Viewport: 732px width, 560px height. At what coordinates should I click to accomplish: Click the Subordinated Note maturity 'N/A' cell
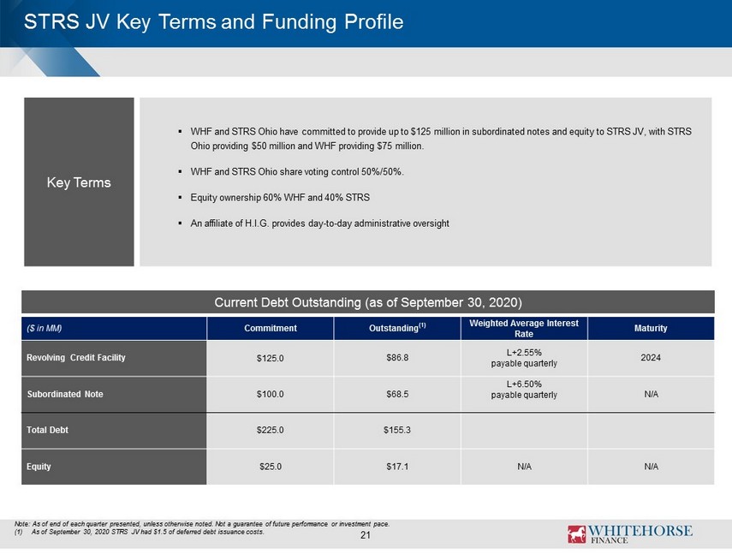pos(651,394)
